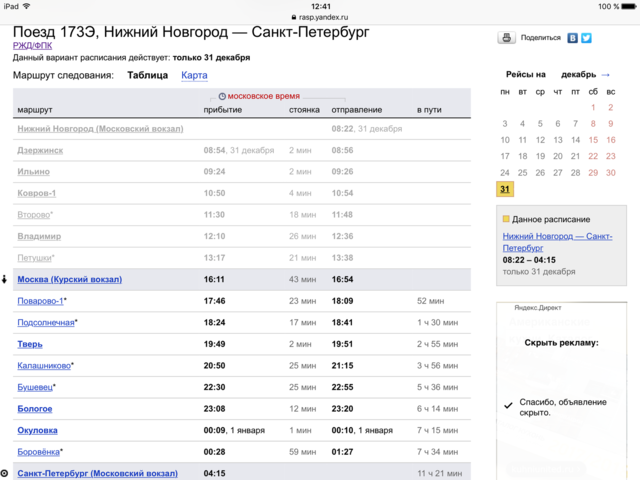Click the checkmark beside Спасибо, объявление скрыто
The height and width of the screenshot is (480, 640).
[x=509, y=405]
